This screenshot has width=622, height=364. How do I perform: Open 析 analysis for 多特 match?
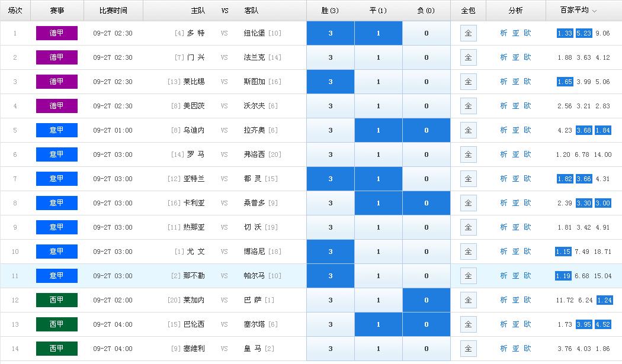[504, 33]
